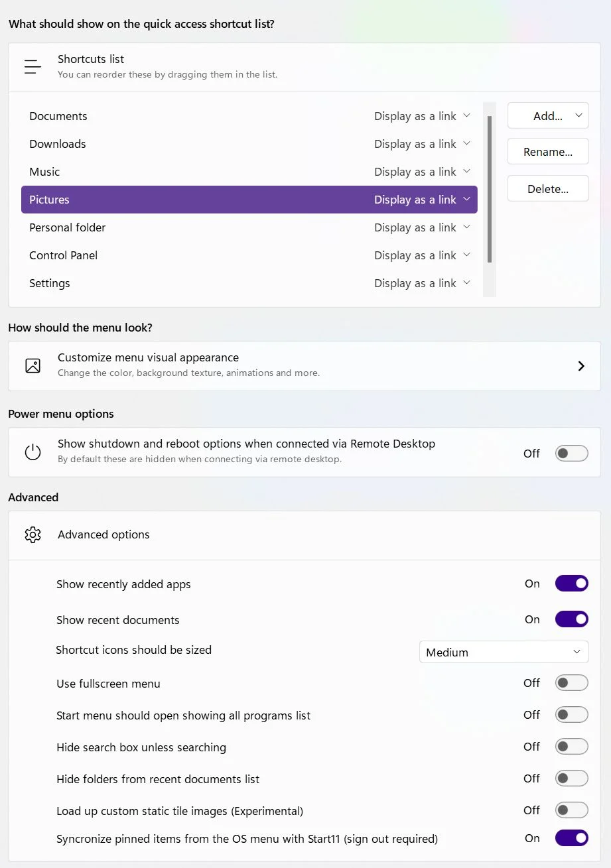Select the Music shortcut entry
The height and width of the screenshot is (868, 611).
point(249,172)
